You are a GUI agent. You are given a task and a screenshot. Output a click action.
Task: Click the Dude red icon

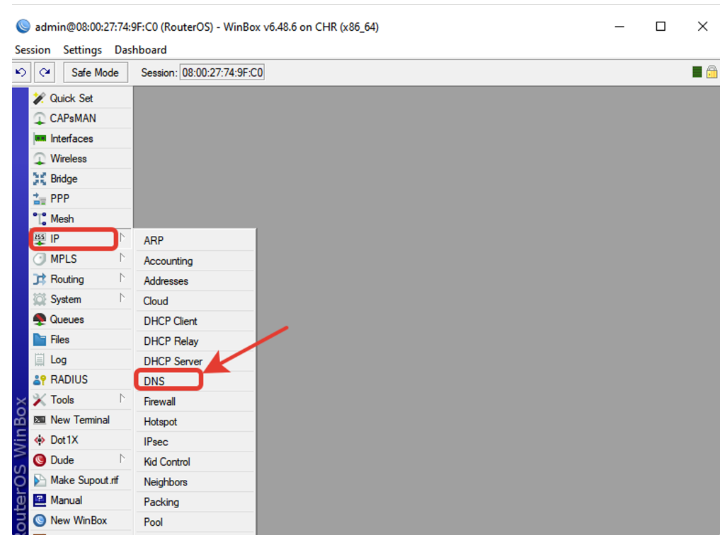pyautogui.click(x=40, y=460)
